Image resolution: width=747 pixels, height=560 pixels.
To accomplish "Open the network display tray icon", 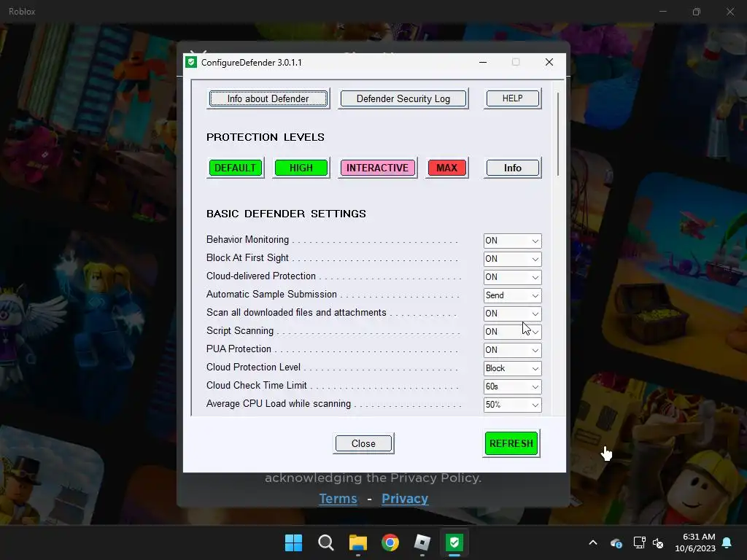I will click(x=639, y=542).
